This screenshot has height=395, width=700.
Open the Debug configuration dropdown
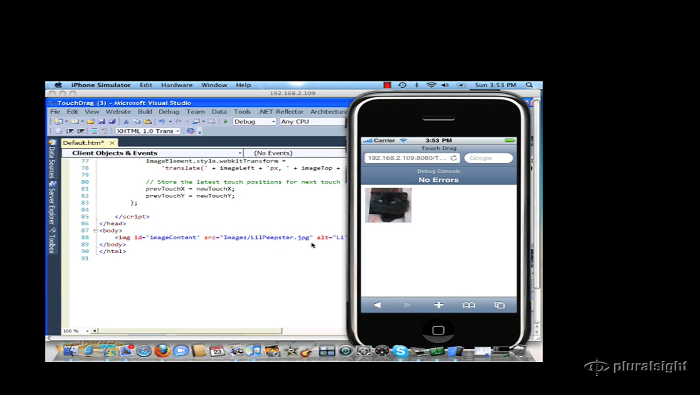(x=254, y=121)
